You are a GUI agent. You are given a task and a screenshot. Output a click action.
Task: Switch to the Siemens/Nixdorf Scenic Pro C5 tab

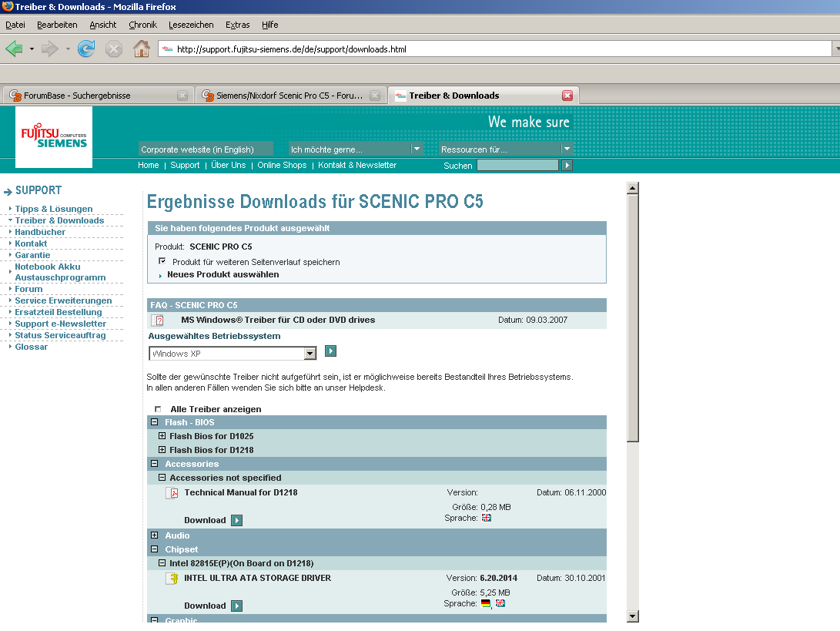(289, 96)
